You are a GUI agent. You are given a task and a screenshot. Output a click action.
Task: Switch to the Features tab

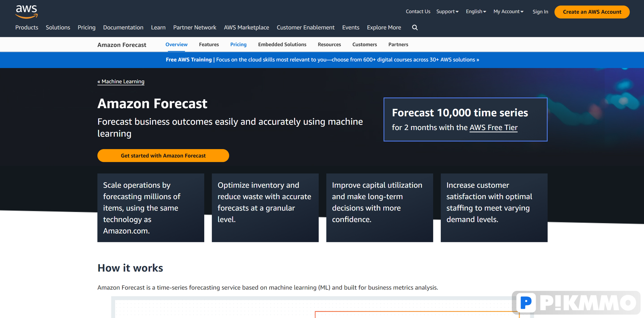[x=209, y=45]
